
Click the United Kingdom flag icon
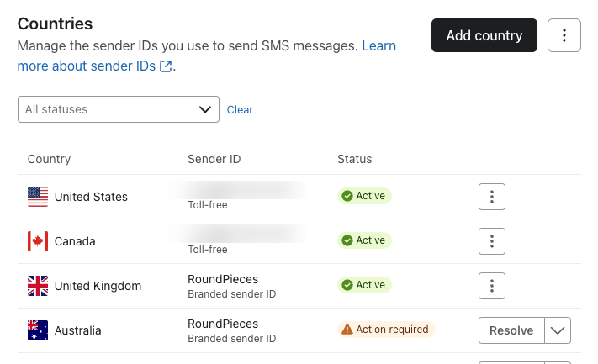pos(38,286)
